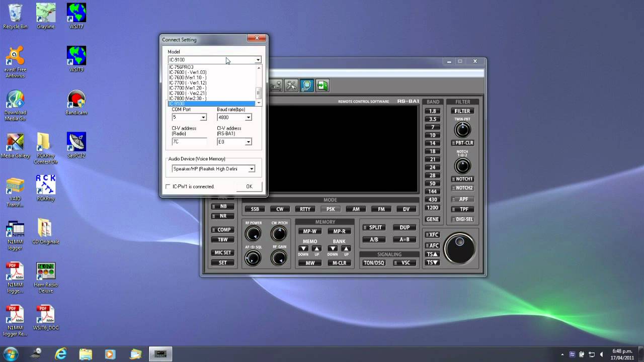Toggle the AFC button
This screenshot has width=644, height=362.
point(432,246)
